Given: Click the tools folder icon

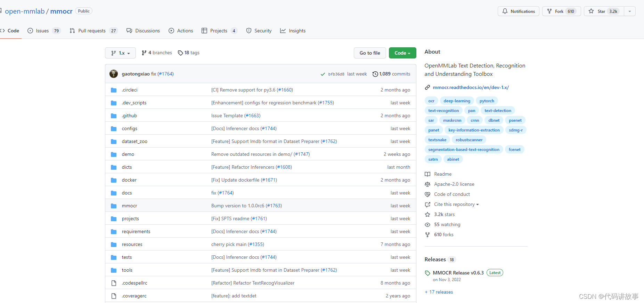Looking at the screenshot, I should tap(114, 270).
